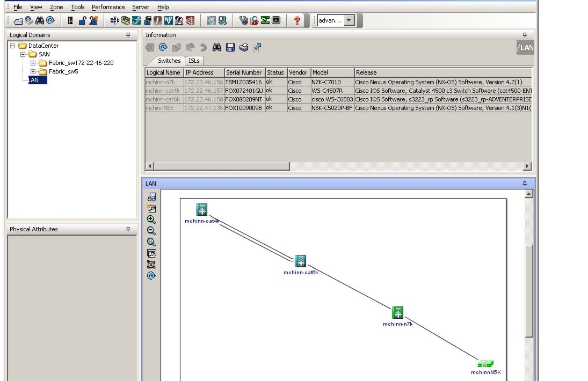This screenshot has width=588, height=381.
Task: Refresh the Information table with the swirl icon
Action: [163, 47]
